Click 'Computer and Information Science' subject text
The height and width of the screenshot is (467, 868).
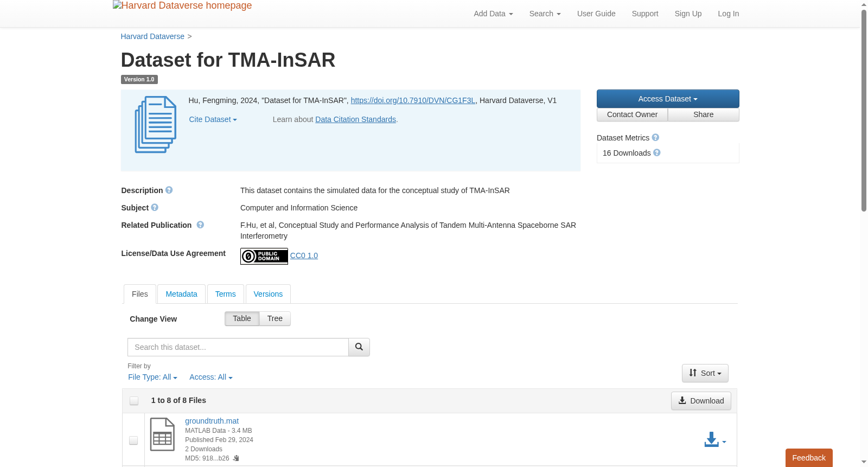pos(299,208)
